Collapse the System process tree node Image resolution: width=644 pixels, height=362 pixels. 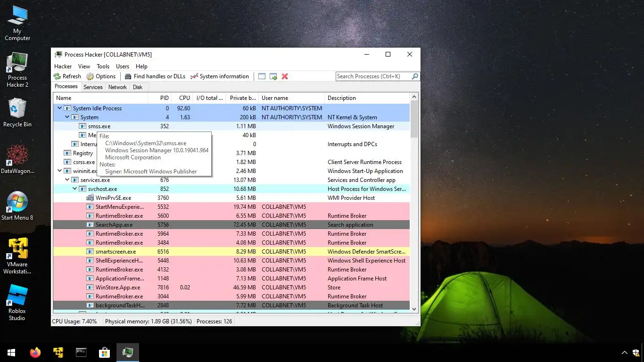[67, 117]
